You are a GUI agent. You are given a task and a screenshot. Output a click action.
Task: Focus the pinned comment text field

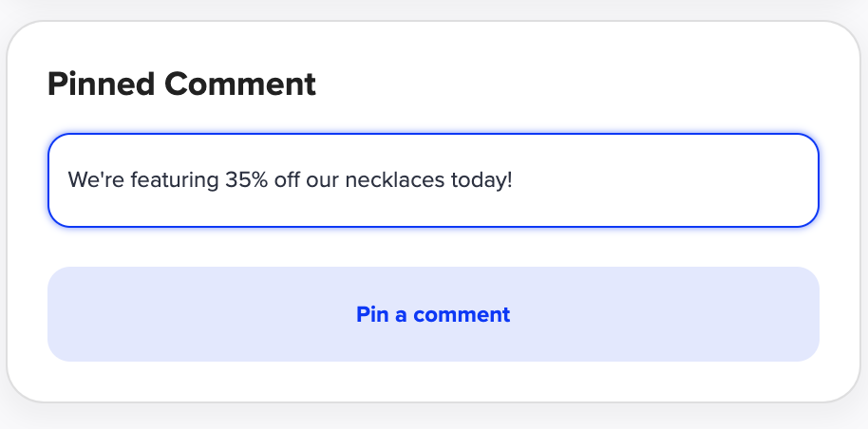tap(433, 180)
